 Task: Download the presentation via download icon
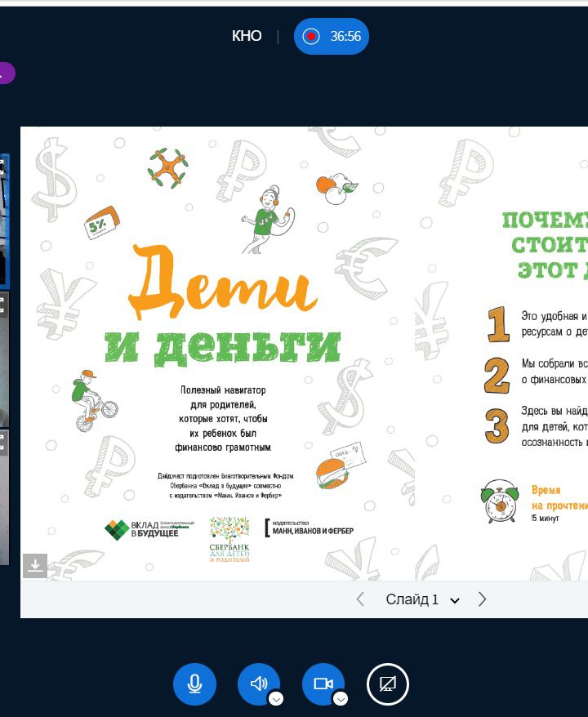coord(35,565)
